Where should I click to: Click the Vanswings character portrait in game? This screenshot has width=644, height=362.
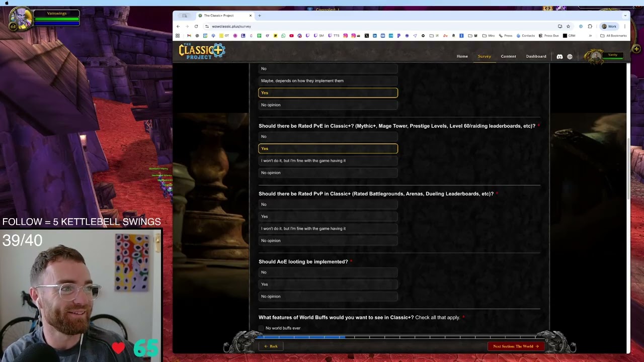click(21, 20)
